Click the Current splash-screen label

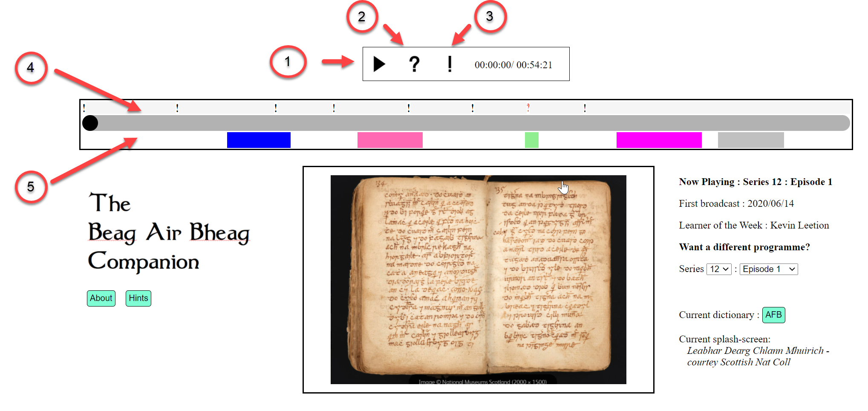pos(724,339)
